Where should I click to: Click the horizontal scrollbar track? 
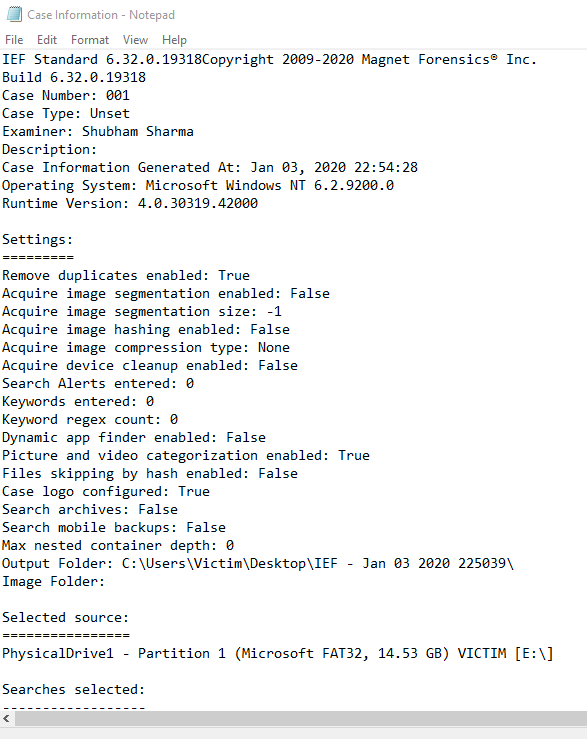(x=301, y=718)
